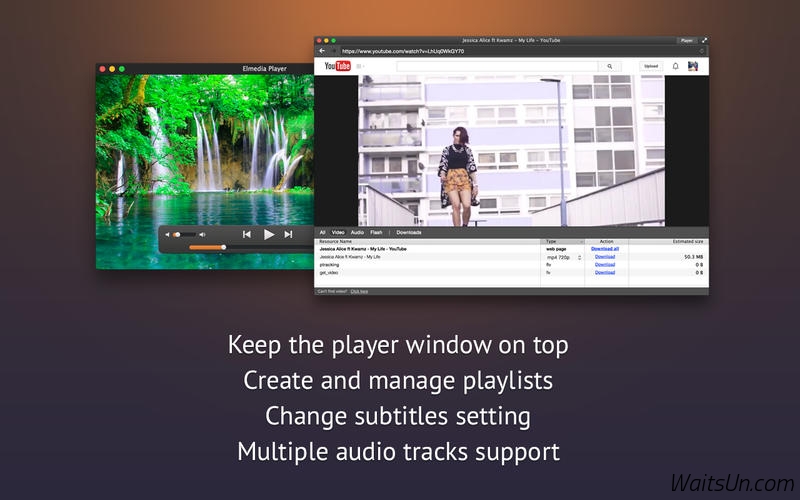
Task: Click the YouTube video frame
Action: (511, 151)
